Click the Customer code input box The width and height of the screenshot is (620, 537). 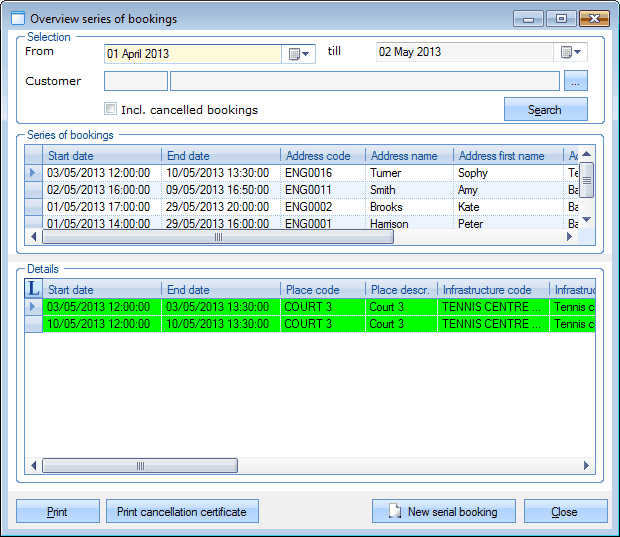[x=136, y=81]
